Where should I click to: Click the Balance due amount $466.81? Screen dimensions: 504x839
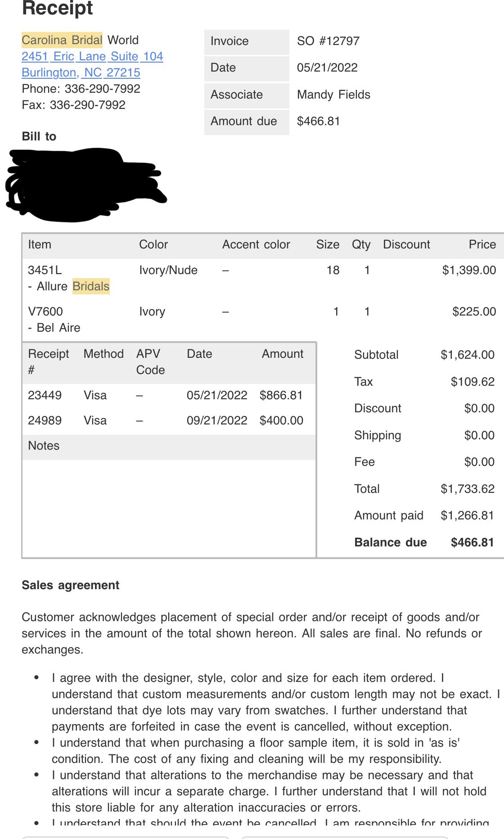click(472, 543)
